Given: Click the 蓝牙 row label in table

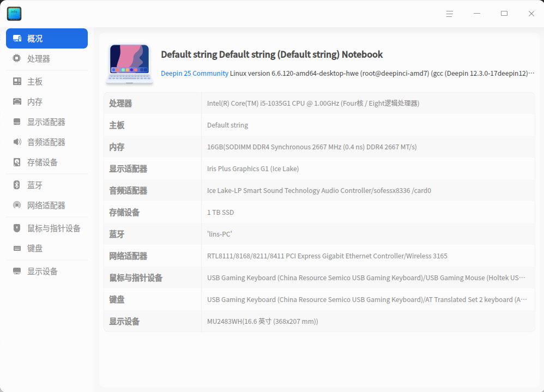Looking at the screenshot, I should pyautogui.click(x=117, y=234).
